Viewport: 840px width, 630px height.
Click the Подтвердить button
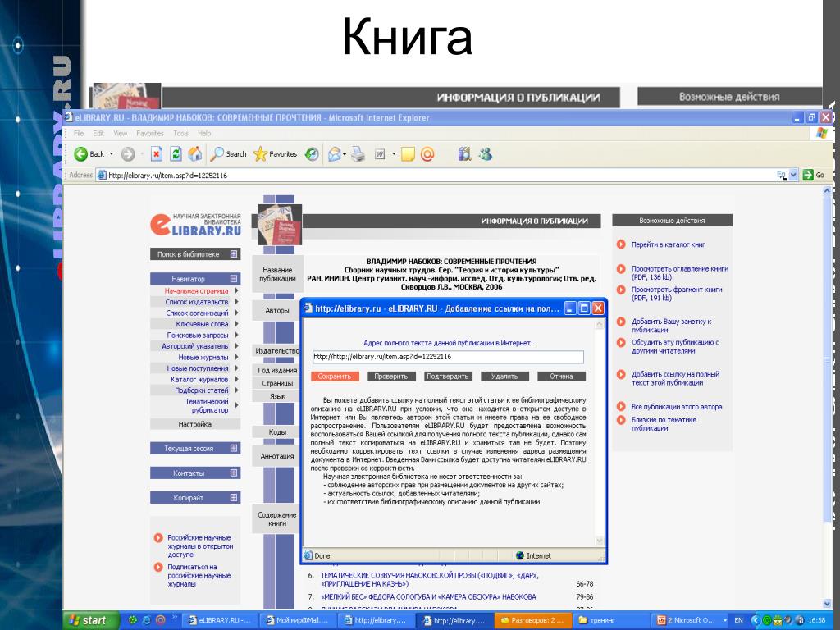point(448,377)
